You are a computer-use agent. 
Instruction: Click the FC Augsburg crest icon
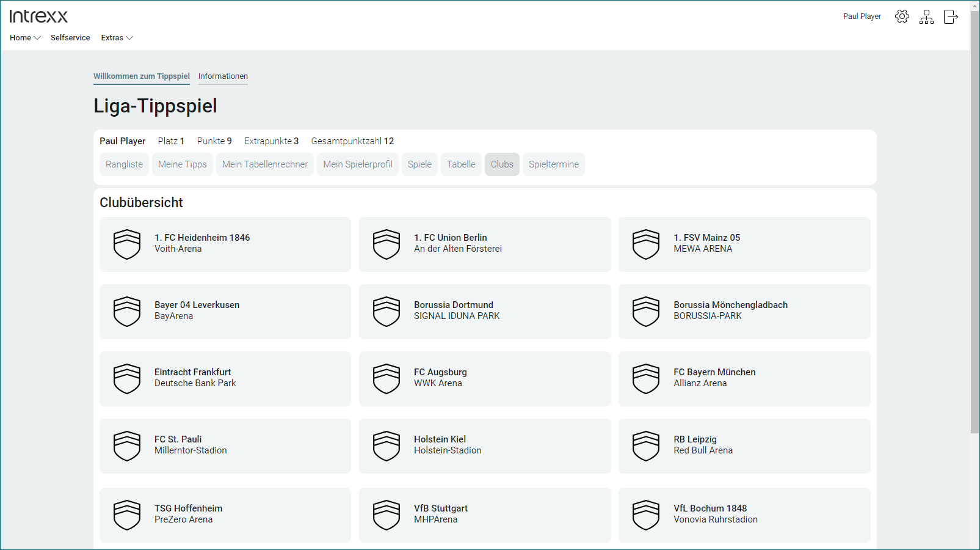[x=387, y=379]
